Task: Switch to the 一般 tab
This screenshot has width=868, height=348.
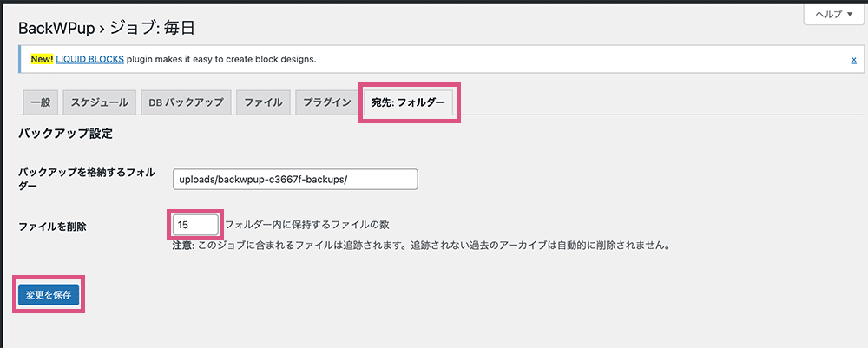Action: [40, 102]
